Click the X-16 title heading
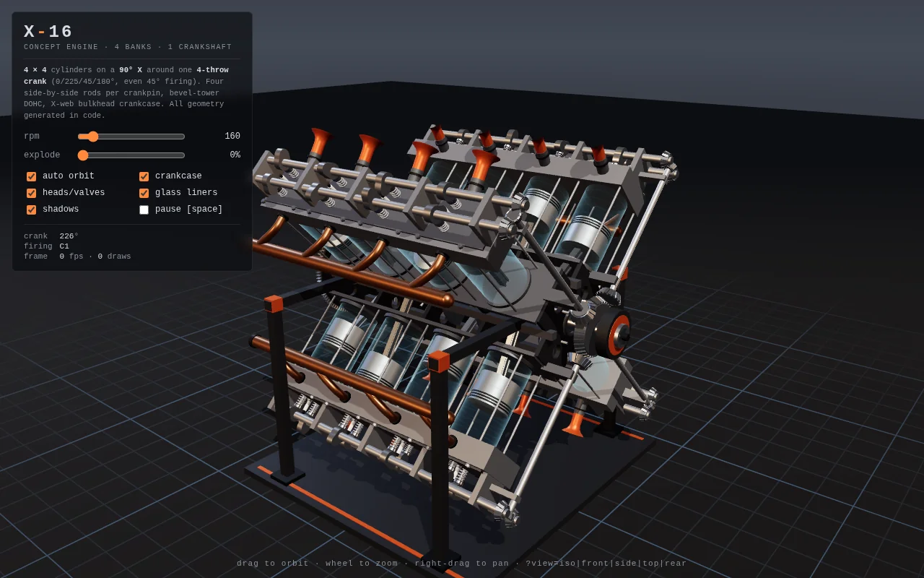The height and width of the screenshot is (578, 924). [48, 32]
